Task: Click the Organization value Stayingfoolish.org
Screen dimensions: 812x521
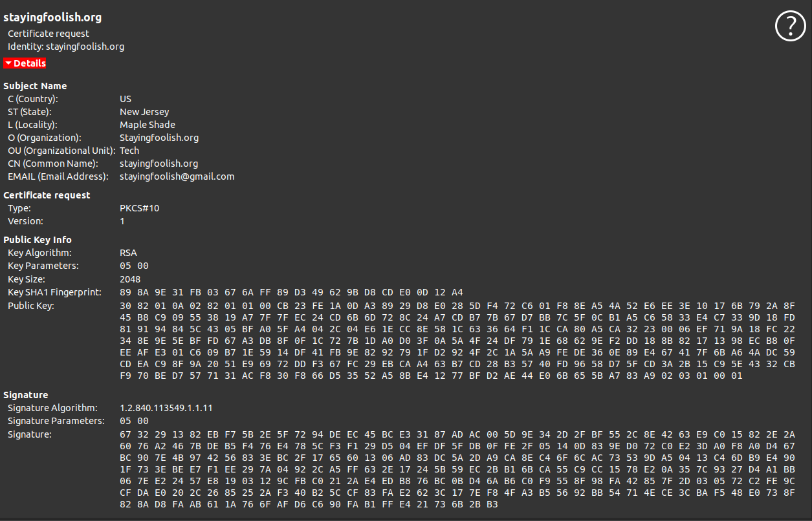Action: (x=159, y=138)
